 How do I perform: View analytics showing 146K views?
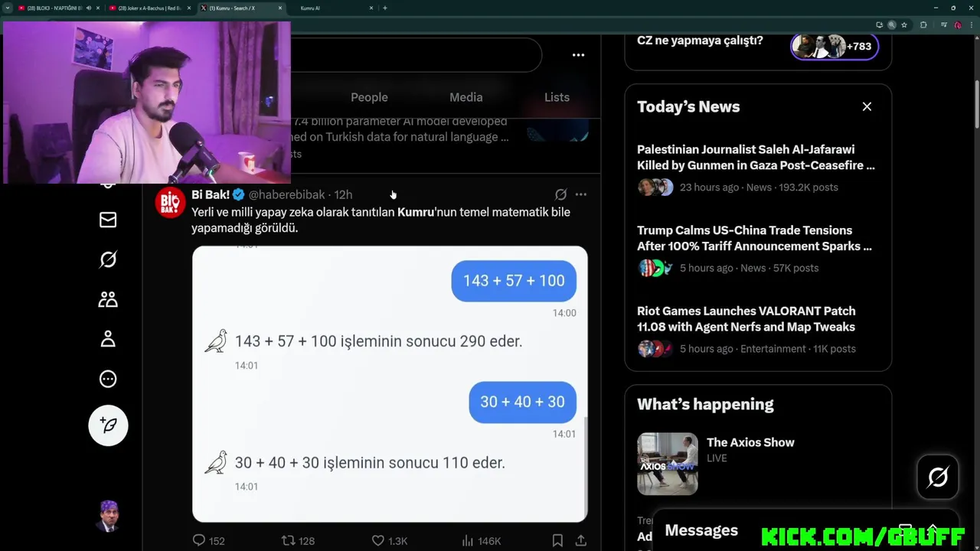point(481,540)
